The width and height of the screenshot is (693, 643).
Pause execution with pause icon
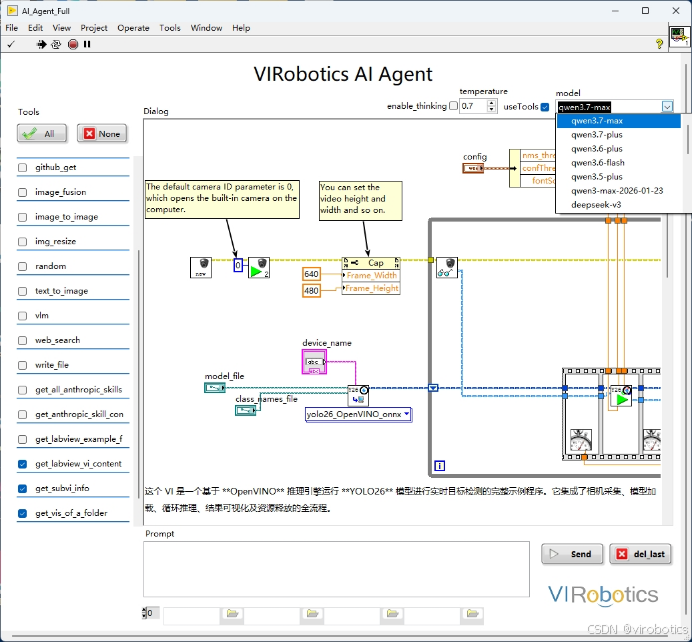[87, 44]
